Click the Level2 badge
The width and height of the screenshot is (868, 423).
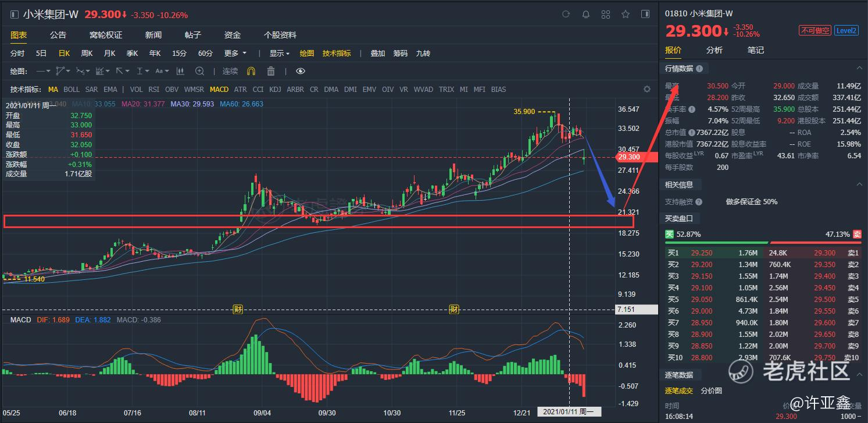coord(846,30)
